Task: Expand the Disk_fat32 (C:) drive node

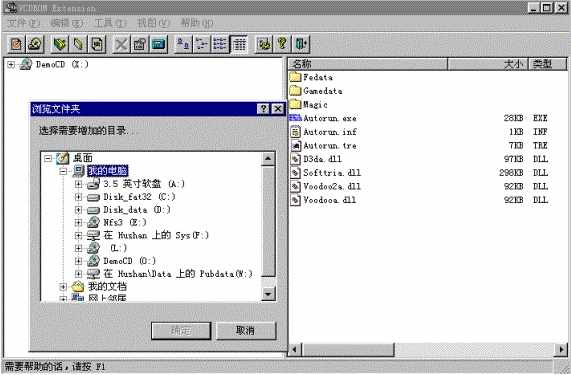Action: (x=78, y=197)
